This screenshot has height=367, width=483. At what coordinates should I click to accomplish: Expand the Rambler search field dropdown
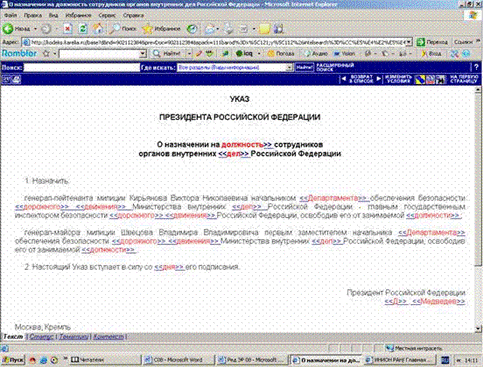click(143, 53)
